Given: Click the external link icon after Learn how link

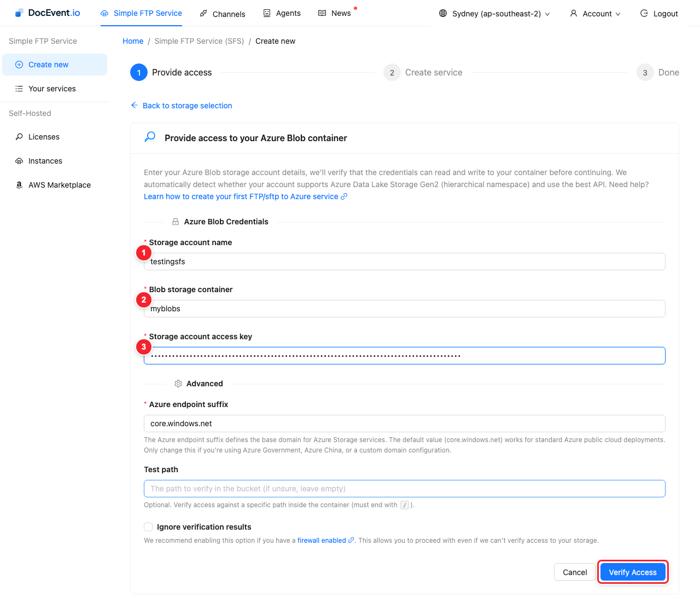Looking at the screenshot, I should click(x=344, y=196).
